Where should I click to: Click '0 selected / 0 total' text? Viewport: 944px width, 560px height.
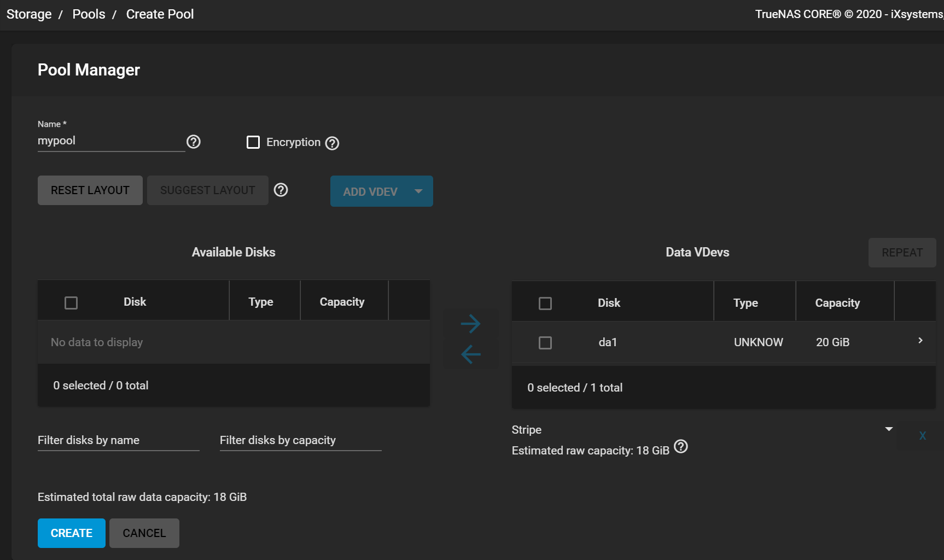point(101,386)
